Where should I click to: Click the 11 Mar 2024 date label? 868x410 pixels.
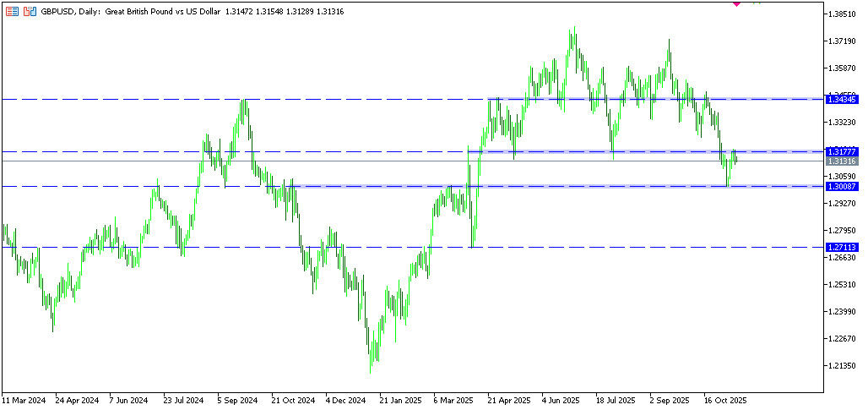(x=23, y=400)
